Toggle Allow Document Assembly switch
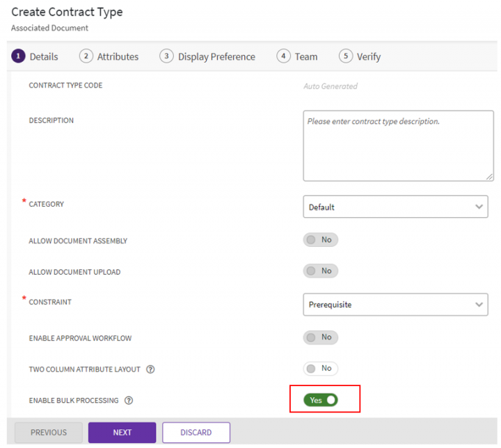Image resolution: width=501 pixels, height=448 pixels. click(321, 240)
